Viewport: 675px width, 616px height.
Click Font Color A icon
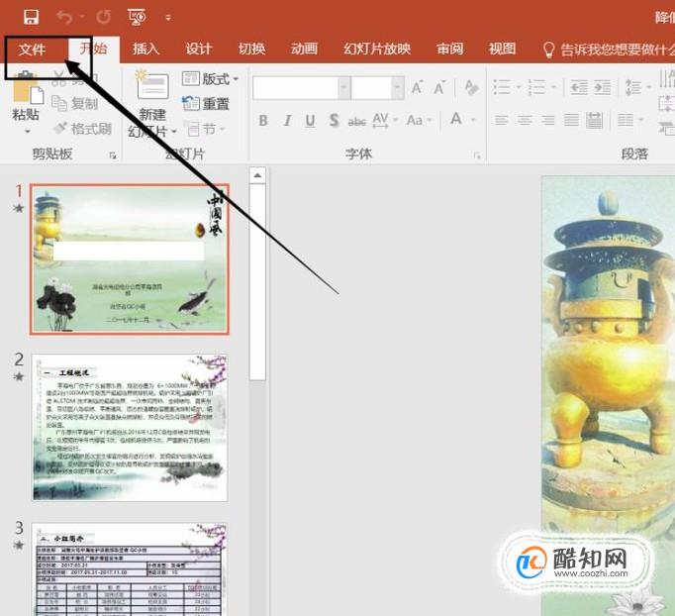[456, 119]
